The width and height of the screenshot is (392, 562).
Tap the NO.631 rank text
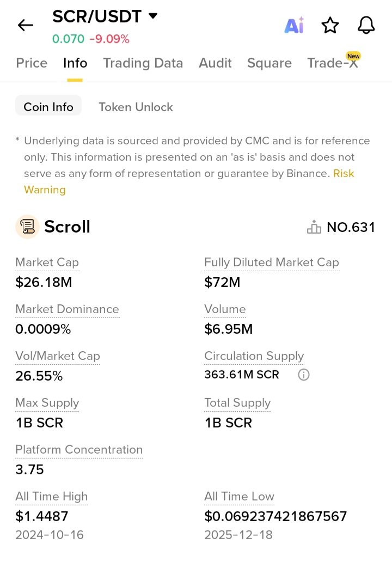pos(351,227)
